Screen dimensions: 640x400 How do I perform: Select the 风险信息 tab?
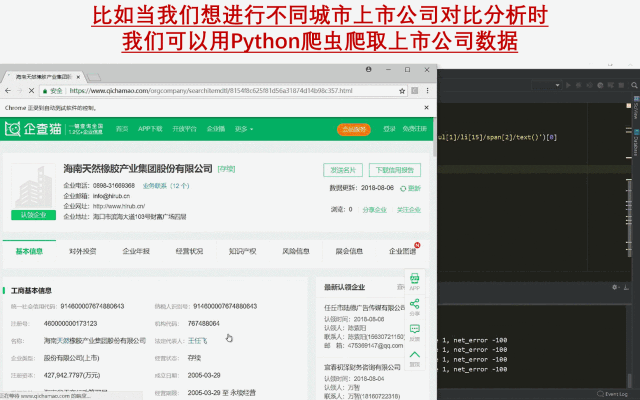tap(296, 251)
